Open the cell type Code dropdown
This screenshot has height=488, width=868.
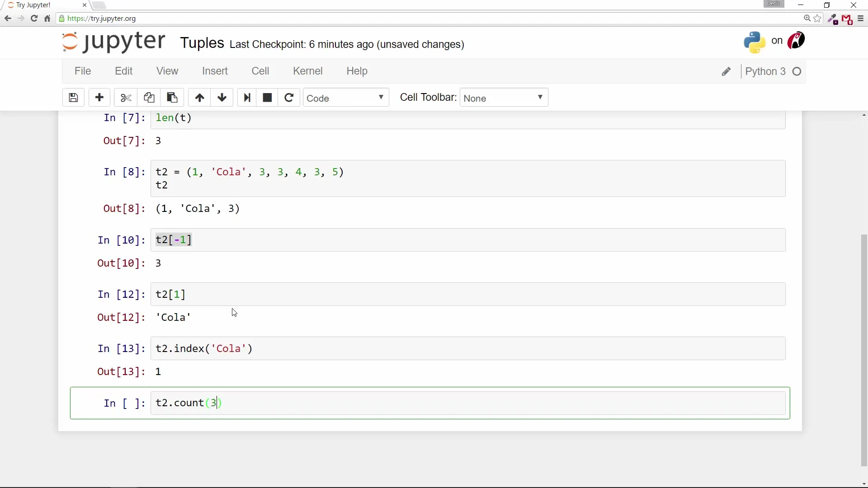click(x=346, y=98)
